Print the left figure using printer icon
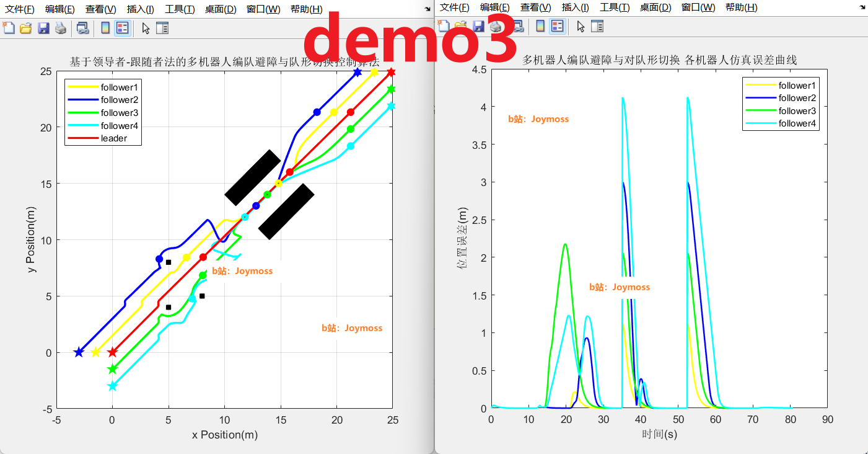Image resolution: width=868 pixels, height=454 pixels. point(60,27)
